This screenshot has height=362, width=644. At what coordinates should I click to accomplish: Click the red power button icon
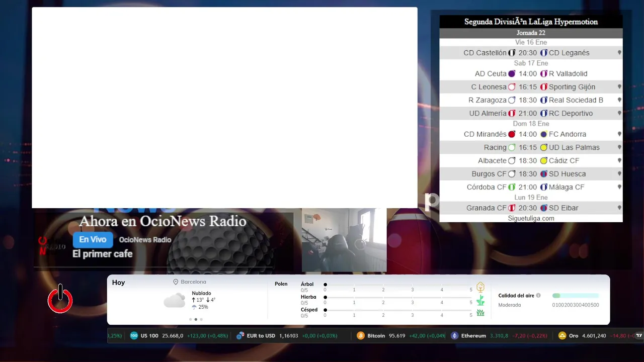tap(60, 299)
